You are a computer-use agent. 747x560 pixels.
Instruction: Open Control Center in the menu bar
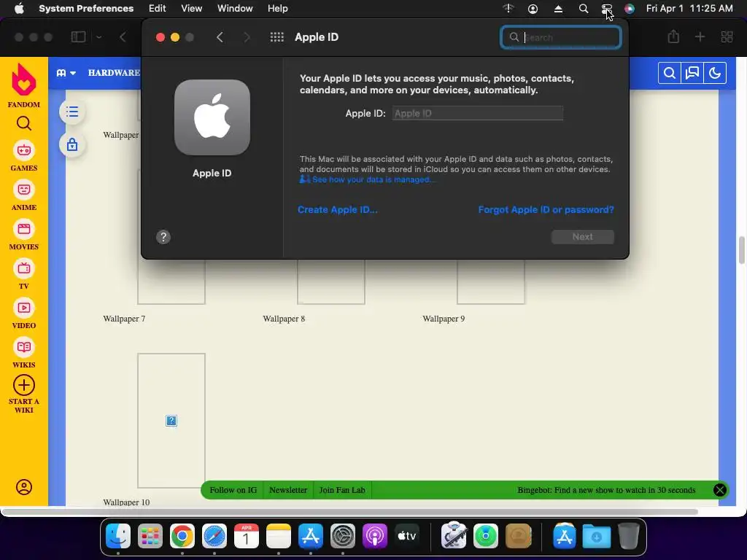coord(606,9)
